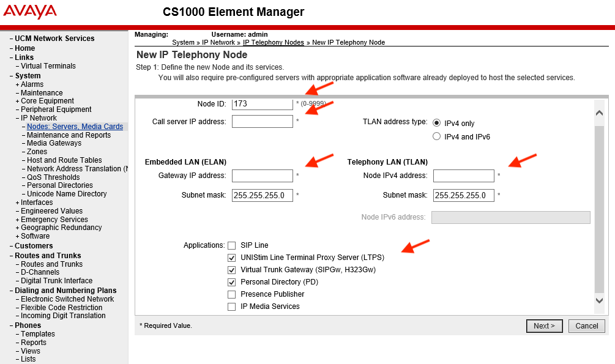Screen dimensions: 615x364
Task: Expand the Software tree node
Action: (17, 236)
